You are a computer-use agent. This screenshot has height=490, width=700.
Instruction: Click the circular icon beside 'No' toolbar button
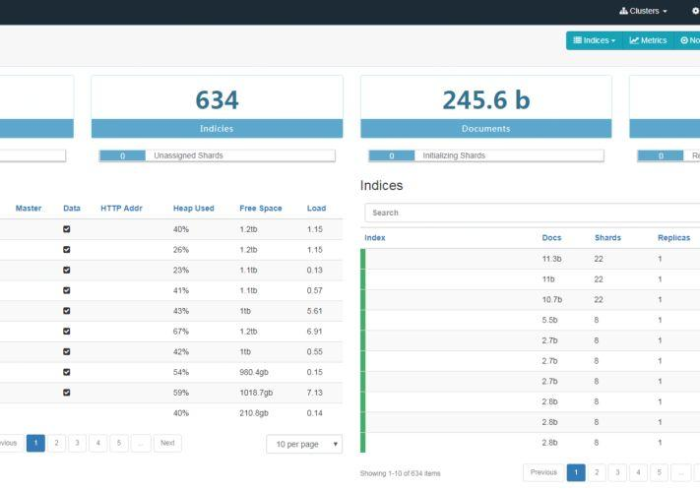(684, 40)
